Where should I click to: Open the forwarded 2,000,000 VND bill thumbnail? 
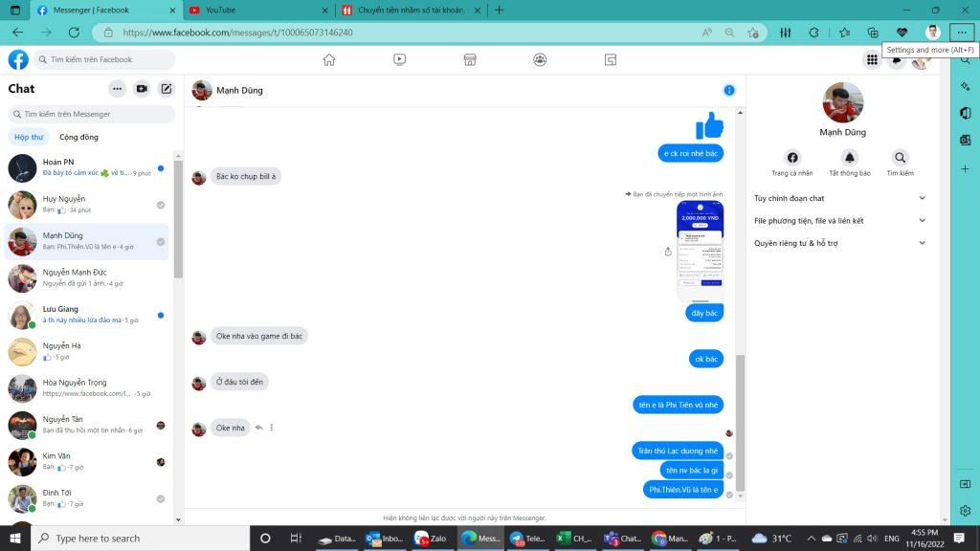point(700,252)
